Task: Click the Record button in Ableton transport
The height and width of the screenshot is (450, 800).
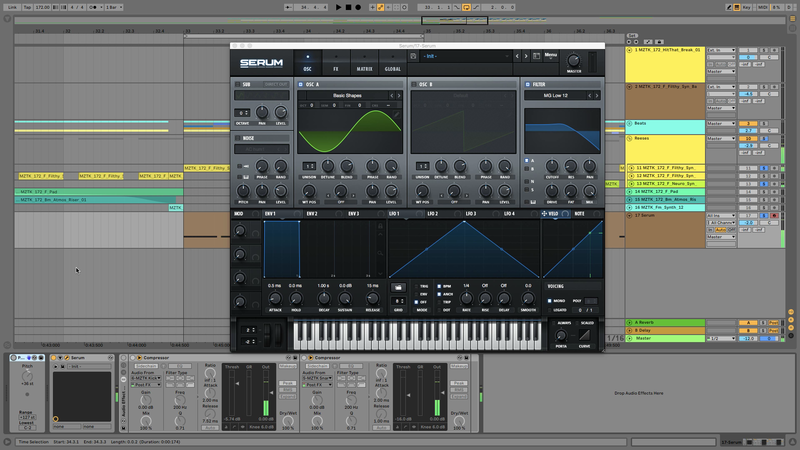Action: coord(358,7)
